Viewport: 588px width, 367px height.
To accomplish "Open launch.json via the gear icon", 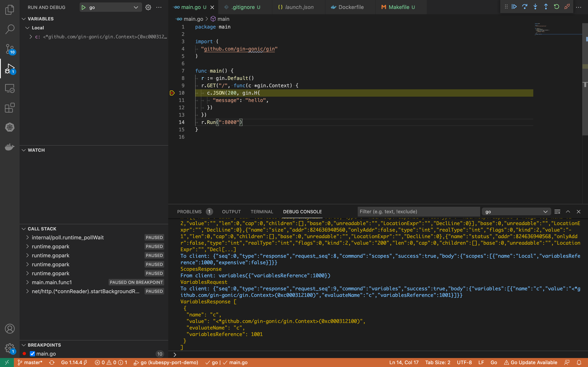I will click(x=148, y=7).
